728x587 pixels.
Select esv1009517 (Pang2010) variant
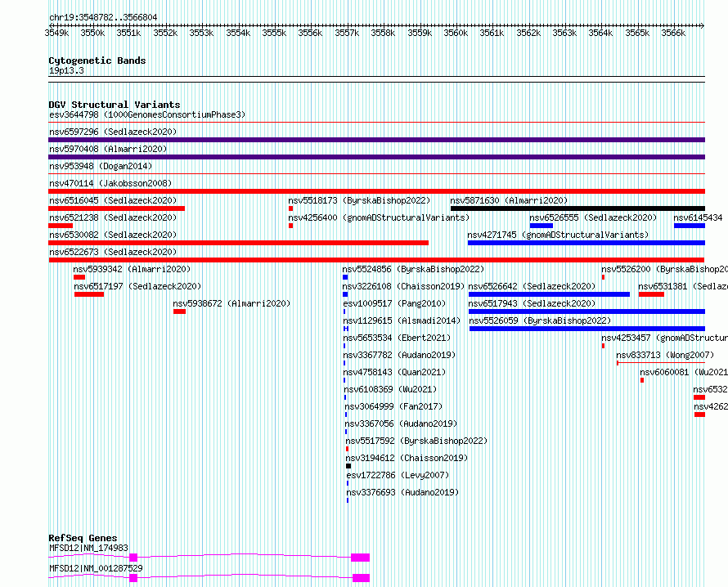coord(394,303)
